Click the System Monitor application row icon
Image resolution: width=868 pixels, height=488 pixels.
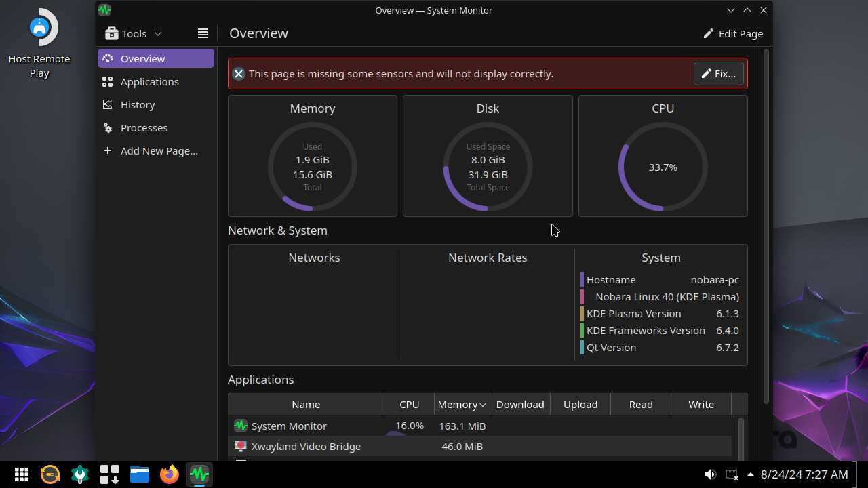click(240, 426)
